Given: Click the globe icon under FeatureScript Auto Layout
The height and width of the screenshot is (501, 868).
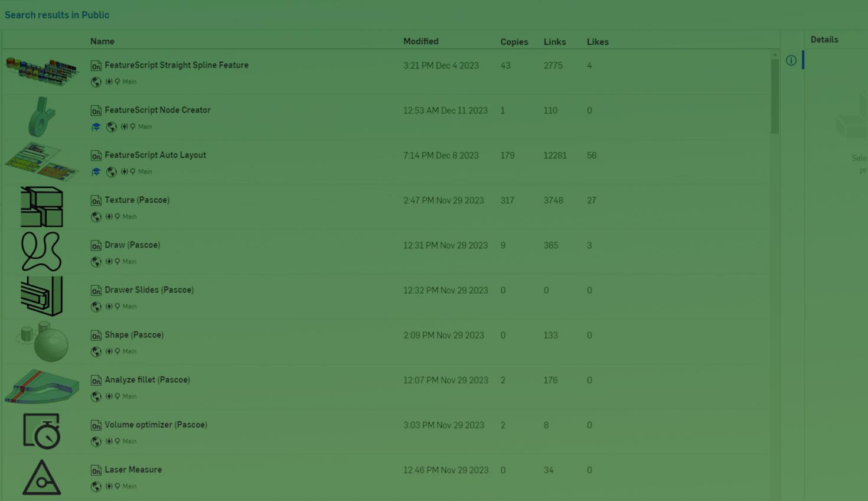Looking at the screenshot, I should coord(111,172).
